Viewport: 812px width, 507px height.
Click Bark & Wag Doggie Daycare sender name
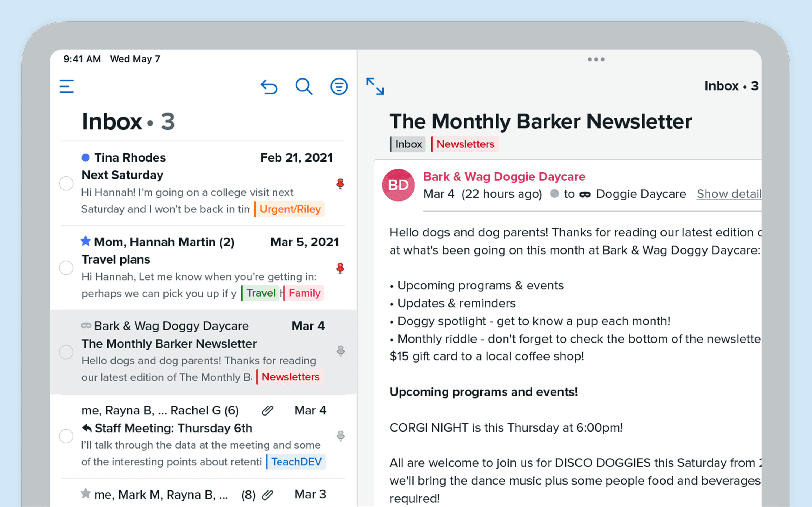[x=504, y=177]
